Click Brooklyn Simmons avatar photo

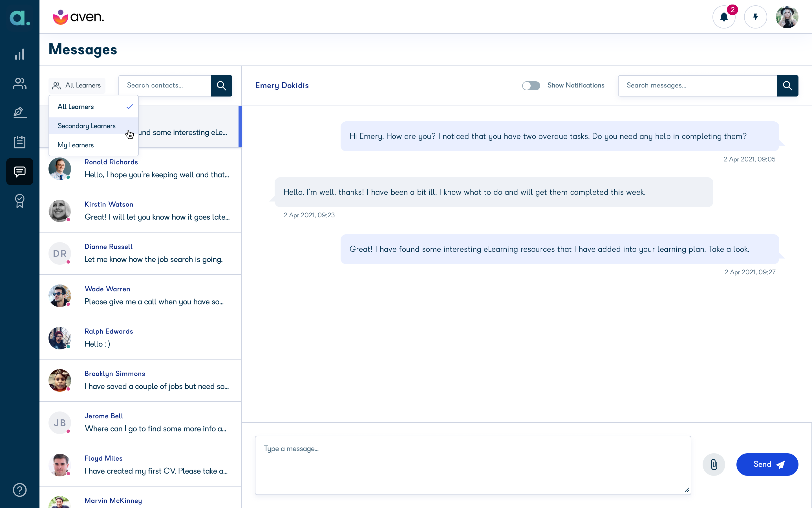click(60, 380)
